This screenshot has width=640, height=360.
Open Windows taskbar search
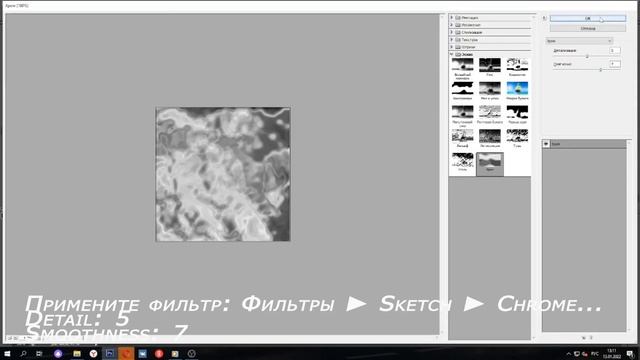tap(23, 353)
